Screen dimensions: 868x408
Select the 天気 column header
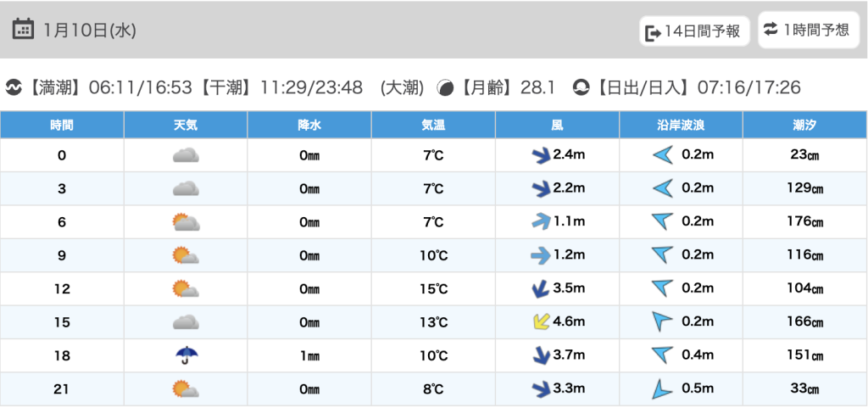coord(186,125)
